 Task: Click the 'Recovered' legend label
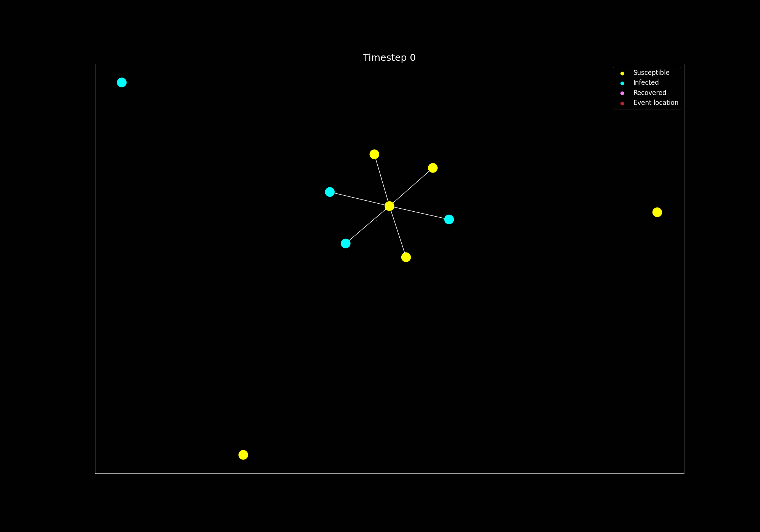tap(649, 93)
